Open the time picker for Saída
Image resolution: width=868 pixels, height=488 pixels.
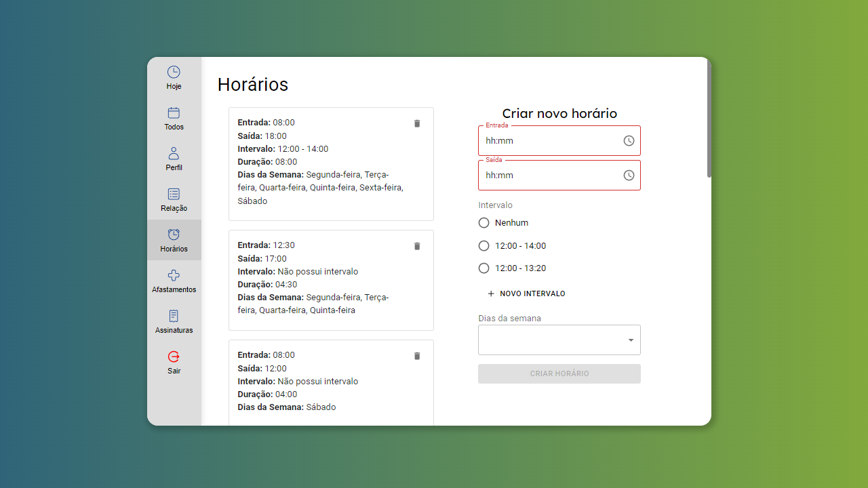[629, 176]
